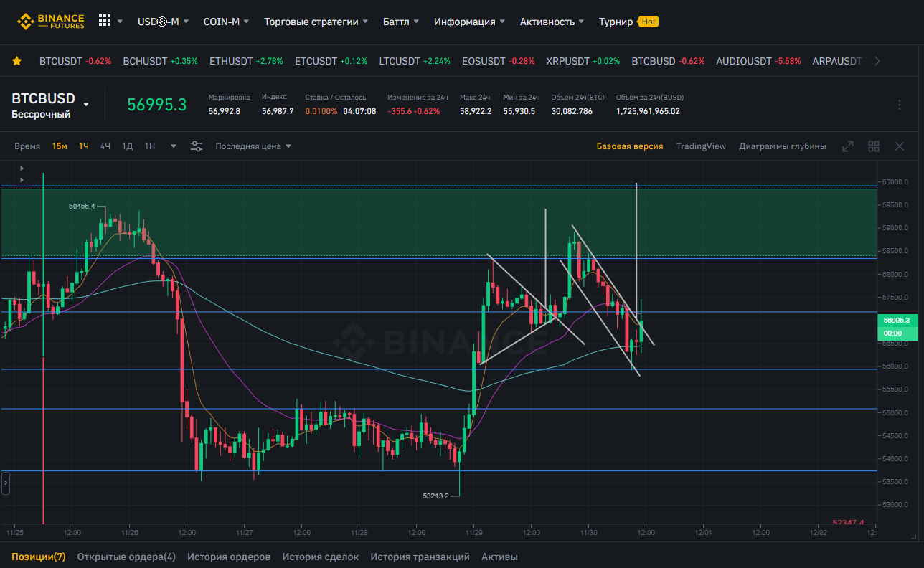
Task: Select XRPUSDT ticker in favorites bar
Action: 583,61
